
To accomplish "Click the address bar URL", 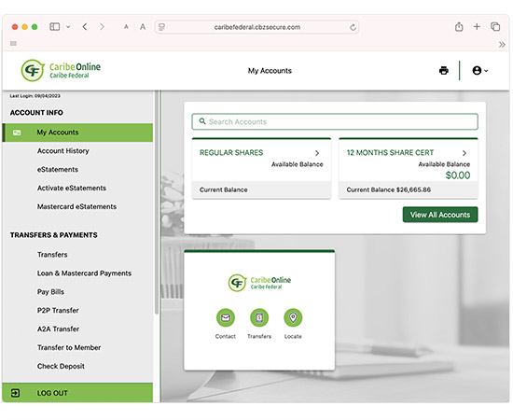I will [x=257, y=27].
